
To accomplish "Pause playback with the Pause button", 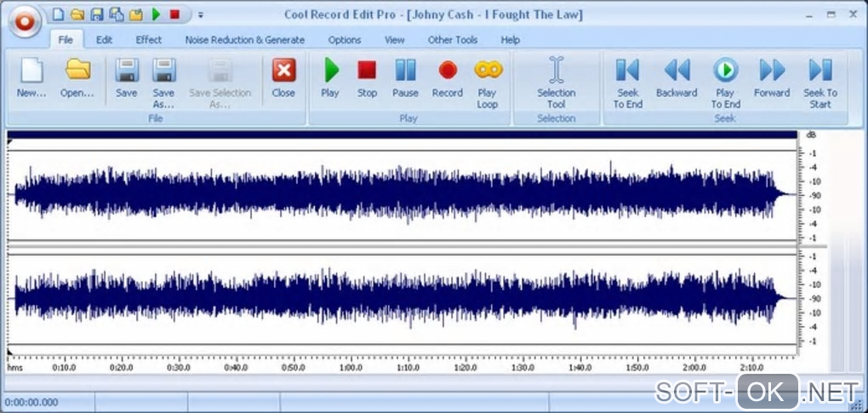I will coord(405,78).
